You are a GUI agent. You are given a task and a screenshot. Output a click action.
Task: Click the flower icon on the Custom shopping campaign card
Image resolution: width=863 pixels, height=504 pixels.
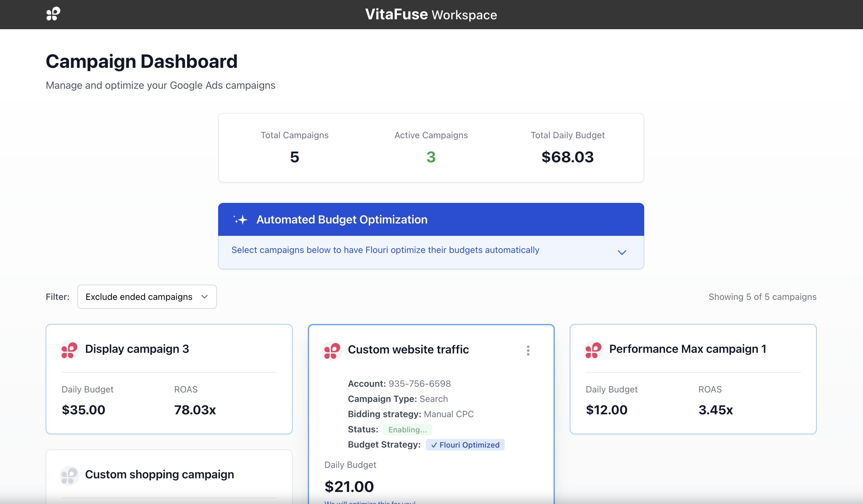69,475
